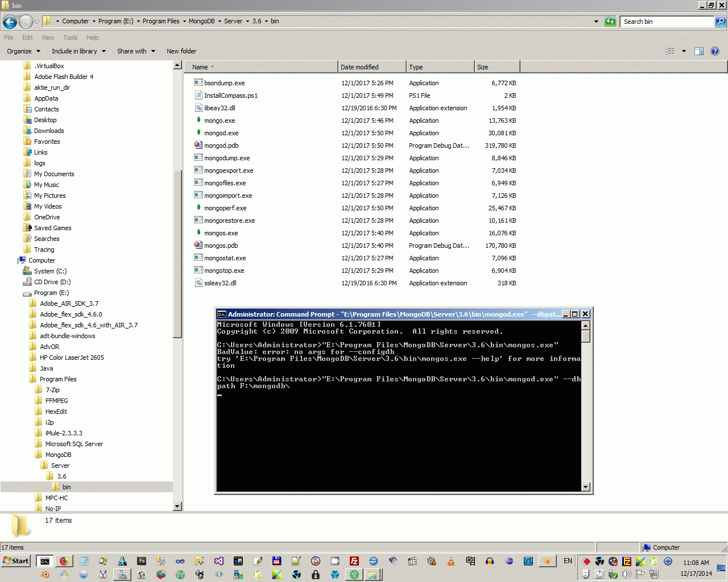728x582 pixels.
Task: Launch Eclipse from the taskbar
Action: pos(508,561)
